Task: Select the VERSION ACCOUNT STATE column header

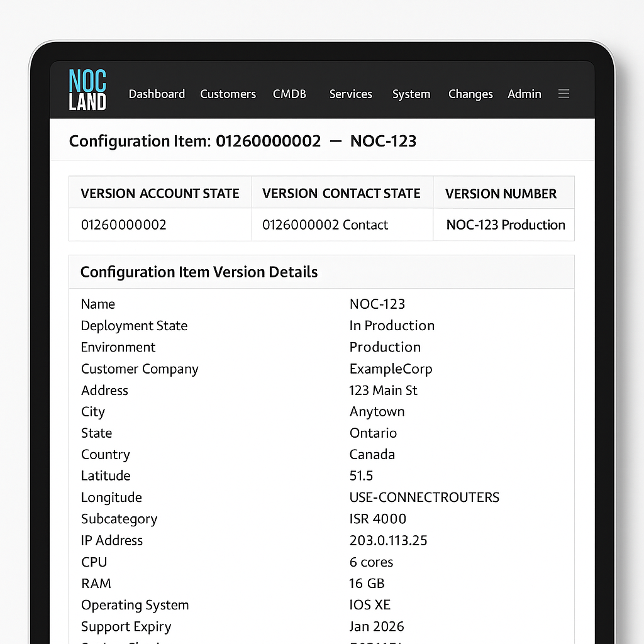Action: pyautogui.click(x=160, y=194)
